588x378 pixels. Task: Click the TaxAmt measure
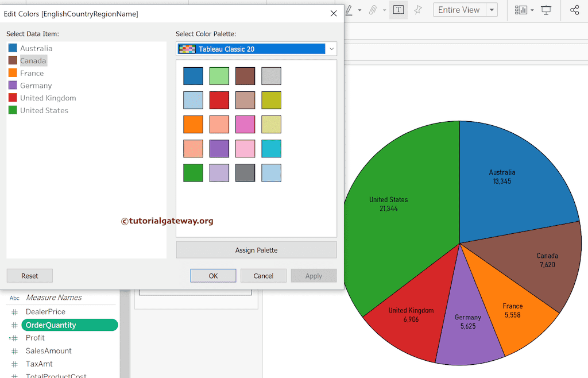(40, 364)
